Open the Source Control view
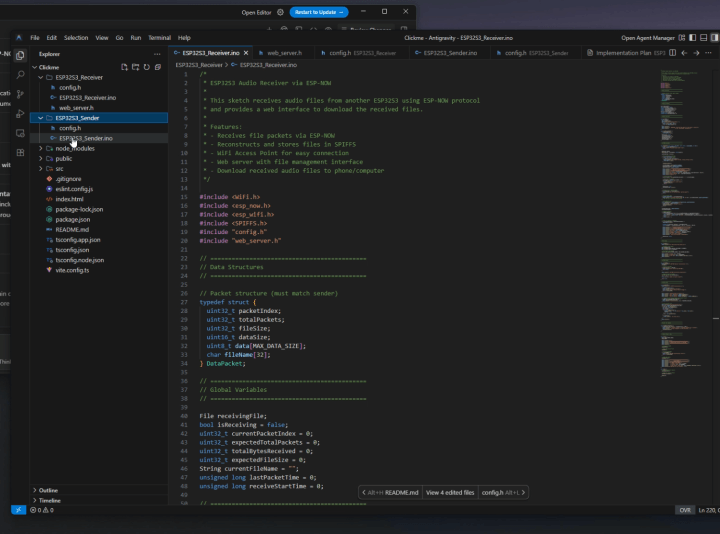Image resolution: width=720 pixels, height=534 pixels. (20, 93)
